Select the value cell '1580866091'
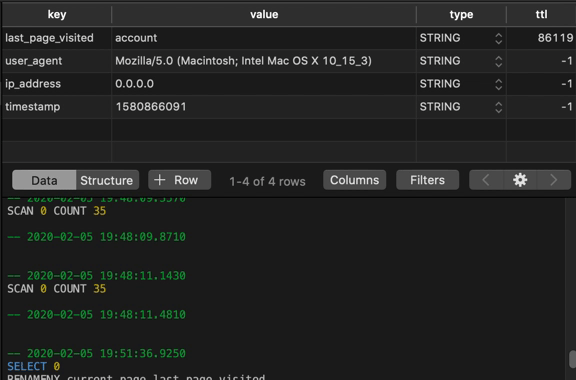The image size is (576, 380). point(264,107)
